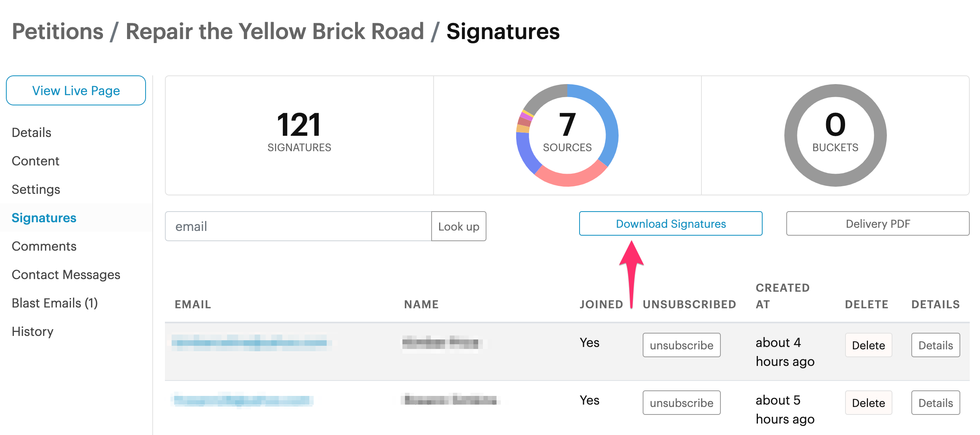The height and width of the screenshot is (435, 980).
Task: Click the 7 Sources donut chart
Action: click(x=567, y=135)
